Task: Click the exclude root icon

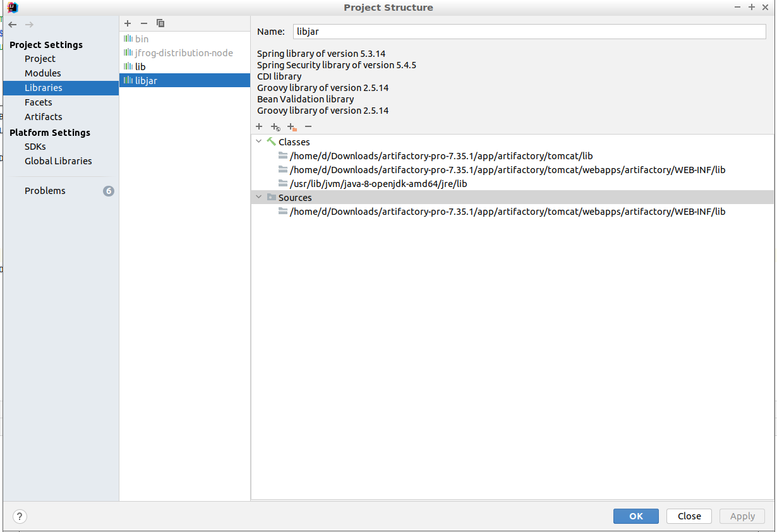Action: pos(291,127)
